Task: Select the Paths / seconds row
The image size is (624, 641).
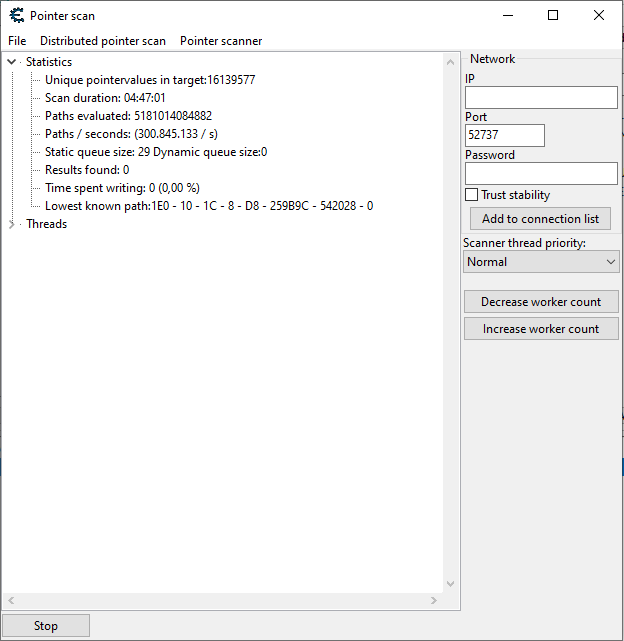Action: (x=131, y=134)
